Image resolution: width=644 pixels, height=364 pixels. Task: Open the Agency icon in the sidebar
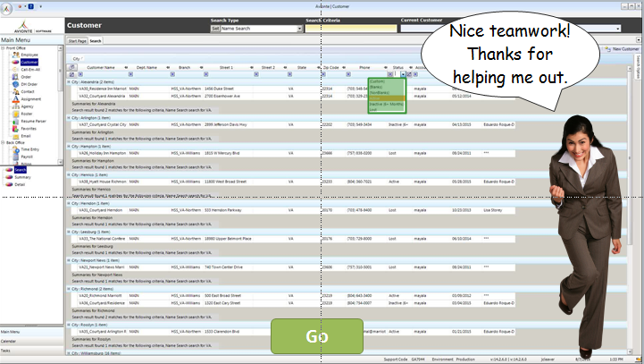pos(16,106)
